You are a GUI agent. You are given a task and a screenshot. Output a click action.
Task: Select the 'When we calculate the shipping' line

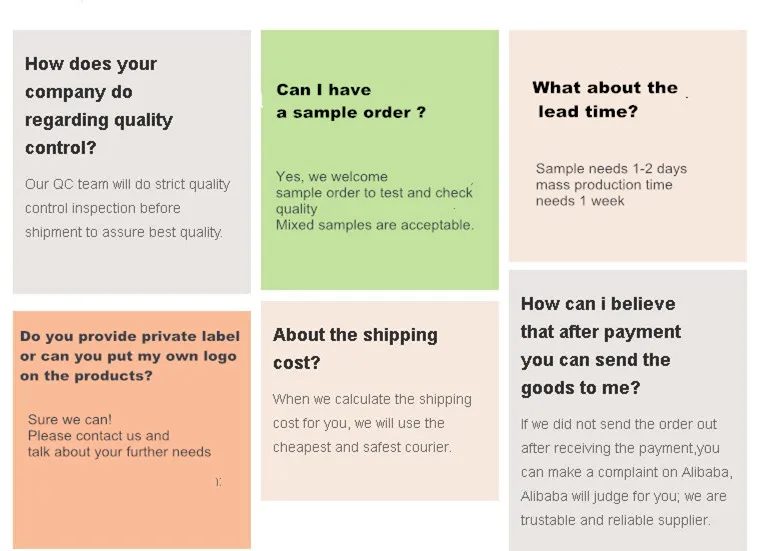[371, 399]
